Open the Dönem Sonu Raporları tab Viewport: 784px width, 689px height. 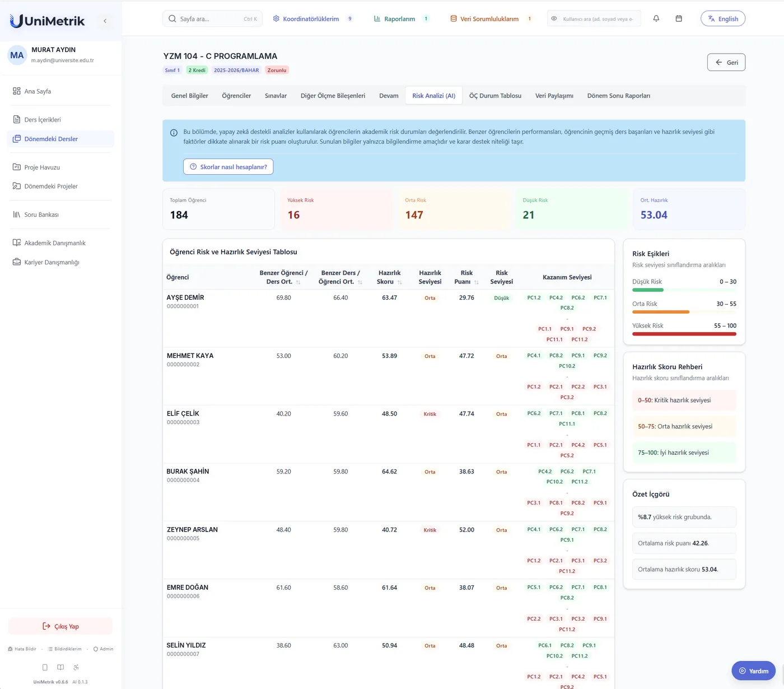(619, 96)
